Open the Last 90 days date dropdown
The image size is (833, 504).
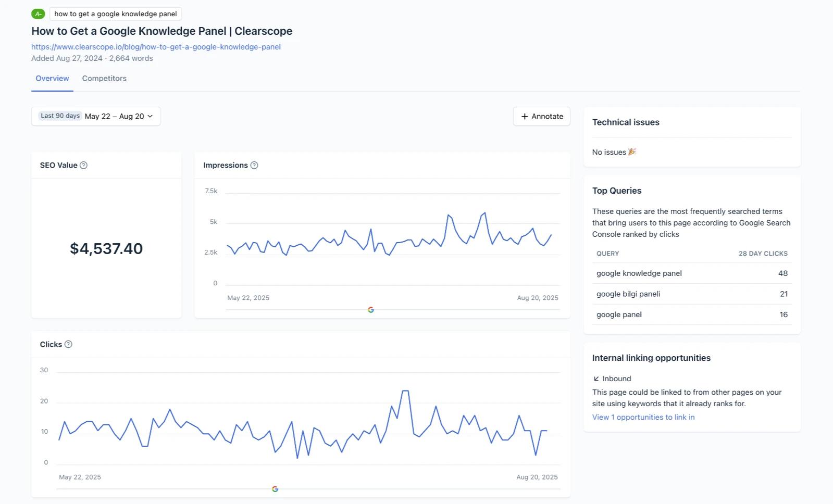96,116
